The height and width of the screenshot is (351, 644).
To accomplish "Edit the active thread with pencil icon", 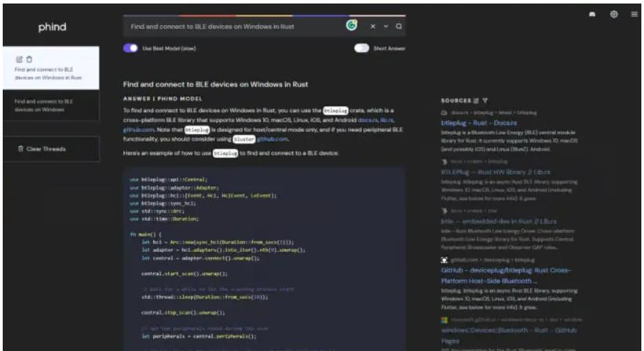I will pos(19,60).
